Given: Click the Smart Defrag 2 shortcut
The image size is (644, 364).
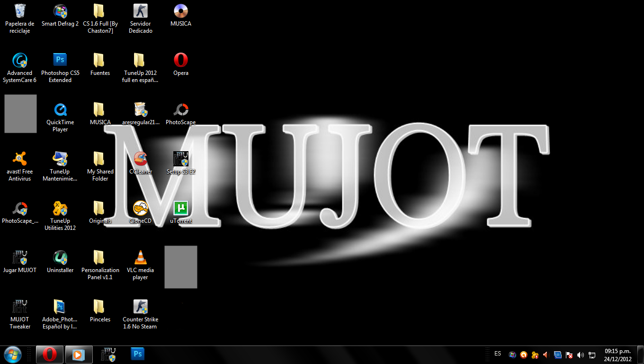Looking at the screenshot, I should coord(60,10).
